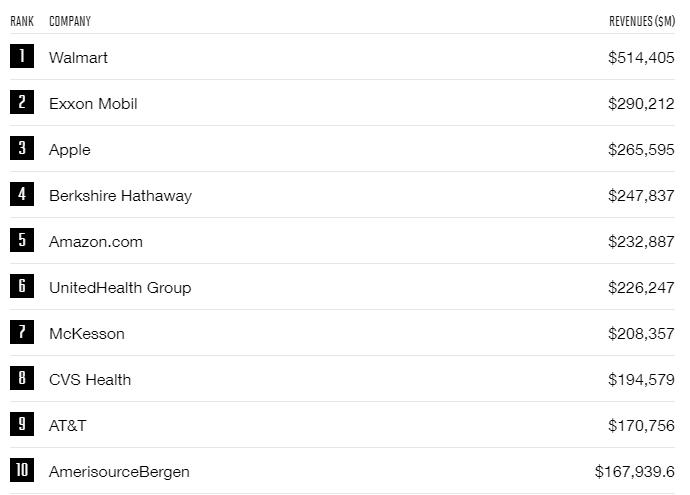Open the Walmart company link
Viewport: 690px width, 495px height.
[x=78, y=58]
